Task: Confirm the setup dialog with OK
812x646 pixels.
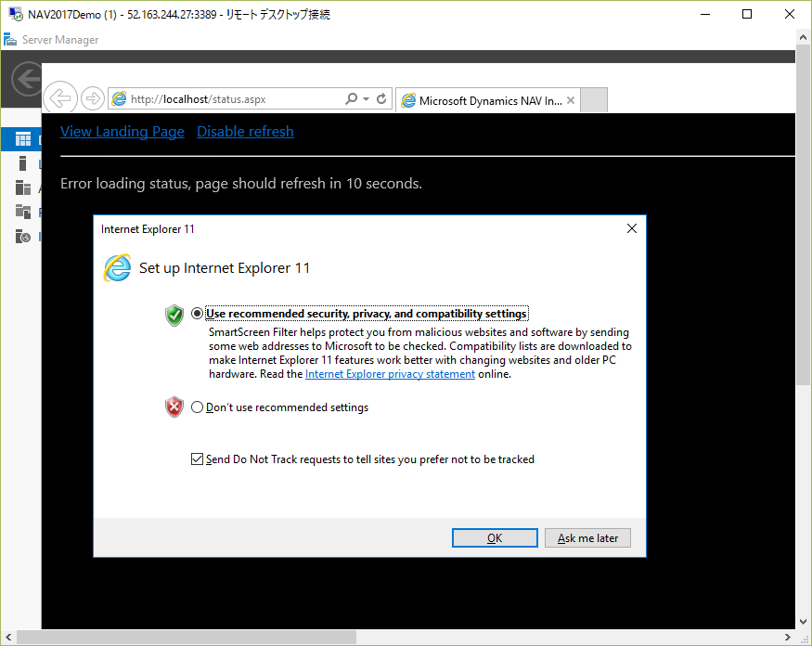Action: tap(495, 537)
